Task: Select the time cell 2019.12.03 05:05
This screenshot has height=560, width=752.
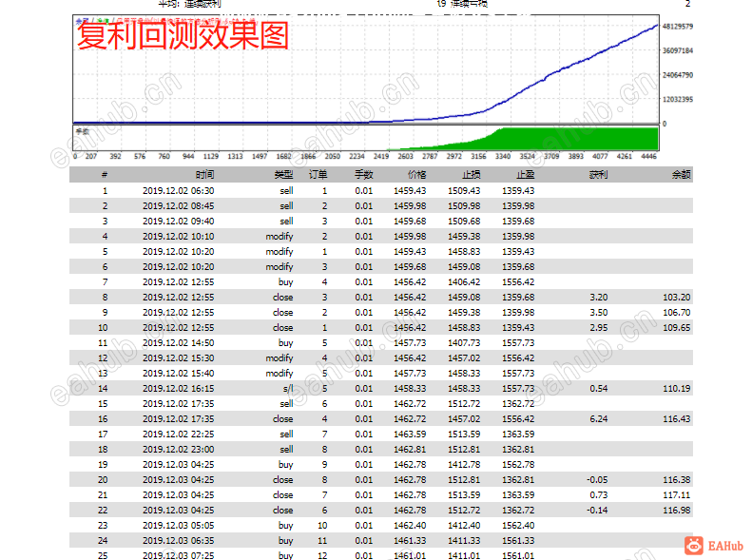Action: [x=179, y=526]
